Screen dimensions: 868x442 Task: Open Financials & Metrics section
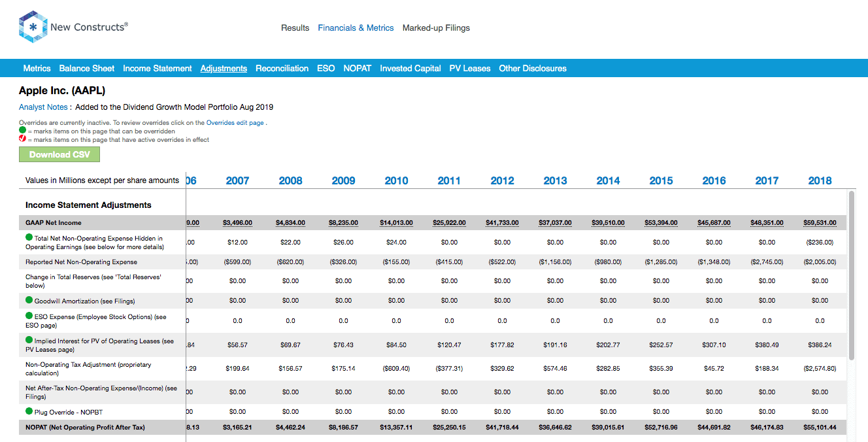click(x=356, y=28)
